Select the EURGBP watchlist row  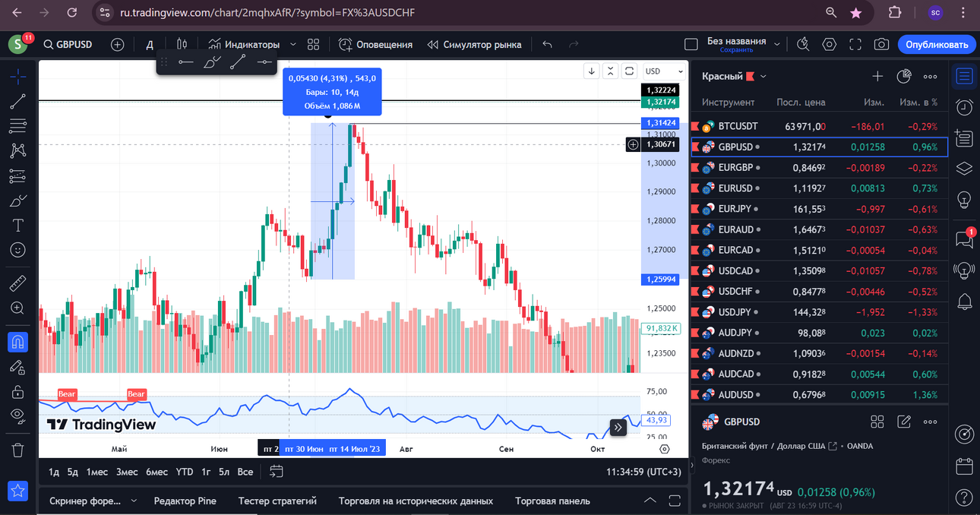pyautogui.click(x=820, y=167)
